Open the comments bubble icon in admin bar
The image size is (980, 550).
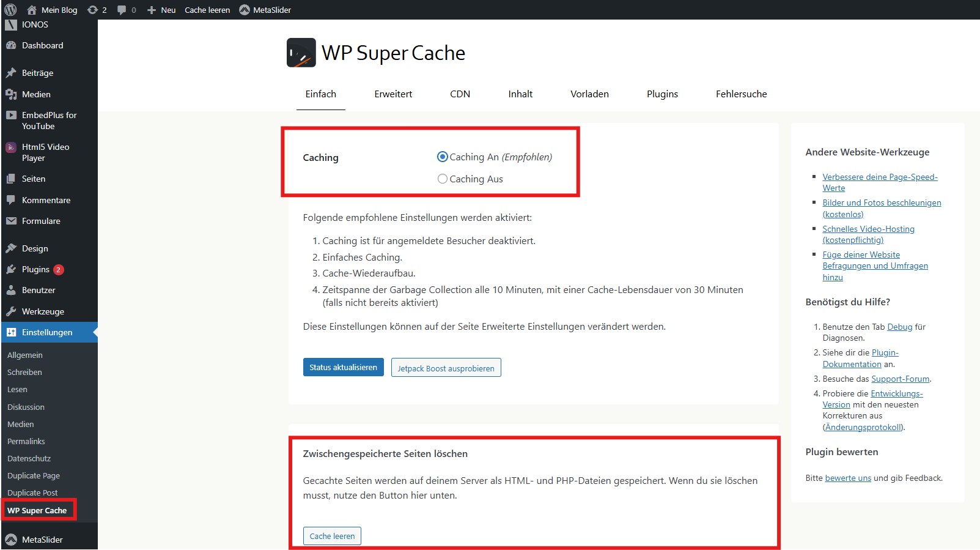122,10
